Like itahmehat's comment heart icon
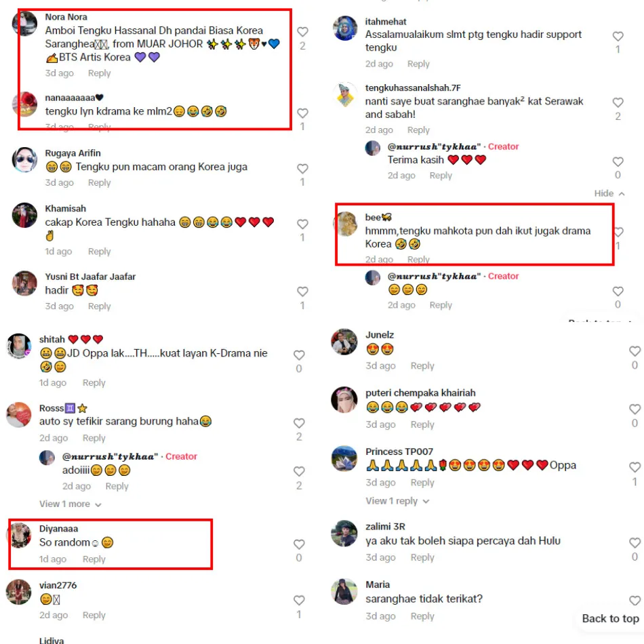This screenshot has height=644, width=644. point(618,36)
